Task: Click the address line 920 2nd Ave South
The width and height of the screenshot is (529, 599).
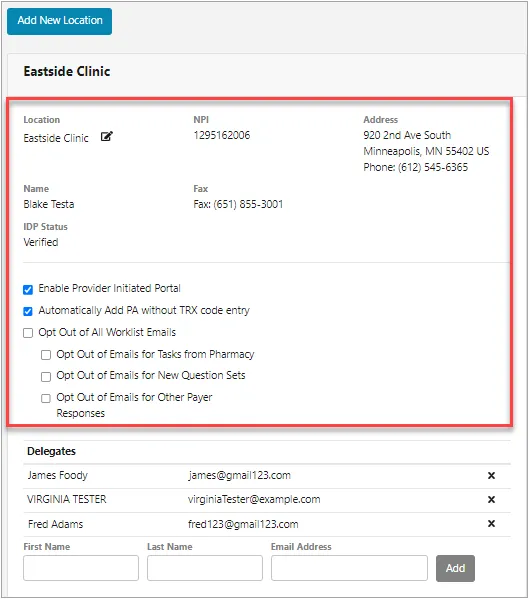Action: (x=407, y=135)
